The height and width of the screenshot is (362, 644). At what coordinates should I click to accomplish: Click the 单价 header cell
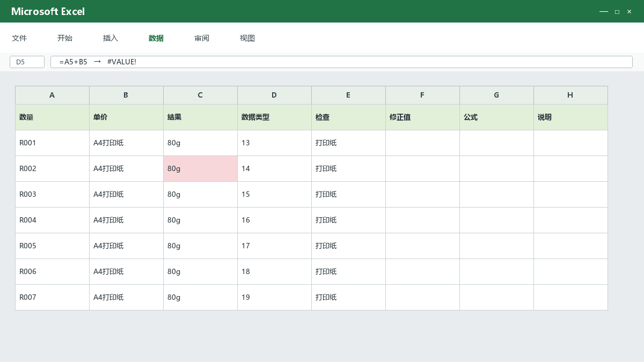[x=126, y=117]
